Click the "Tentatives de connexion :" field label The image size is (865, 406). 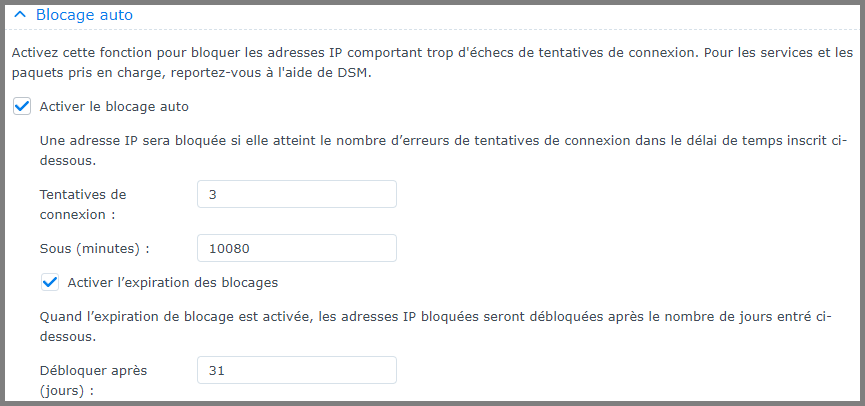pyautogui.click(x=88, y=204)
